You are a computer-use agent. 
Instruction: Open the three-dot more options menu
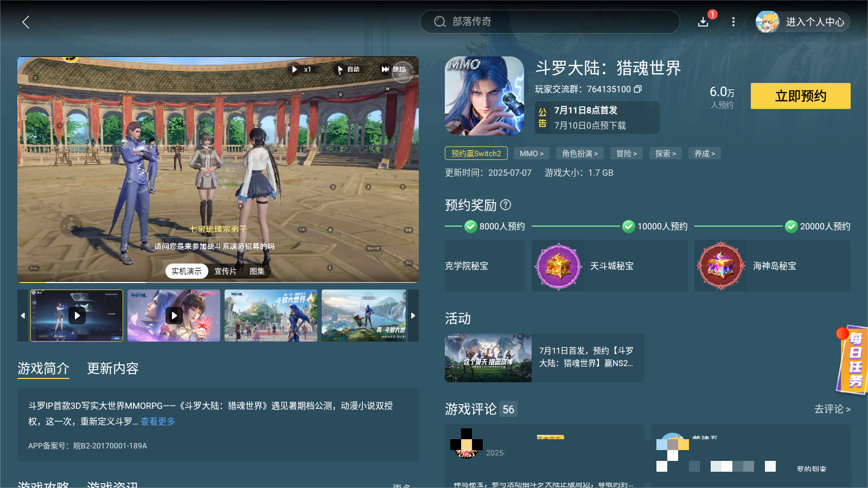733,22
